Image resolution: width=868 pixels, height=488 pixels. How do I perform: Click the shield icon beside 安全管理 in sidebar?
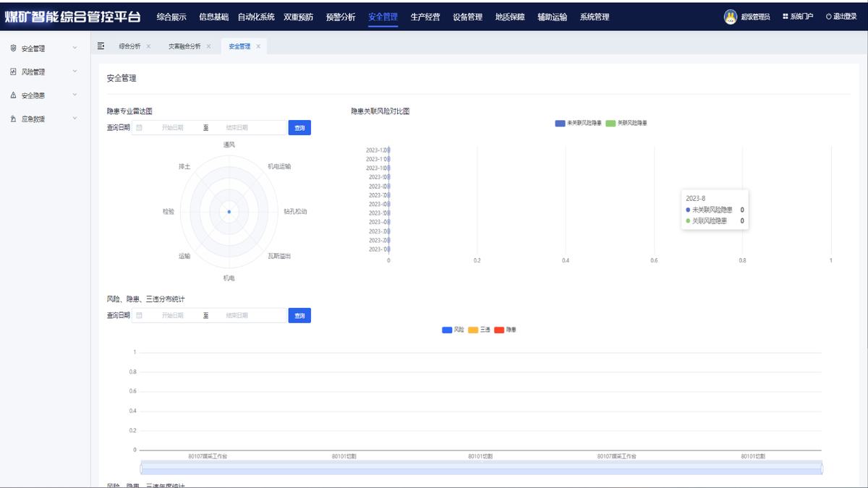click(x=13, y=48)
